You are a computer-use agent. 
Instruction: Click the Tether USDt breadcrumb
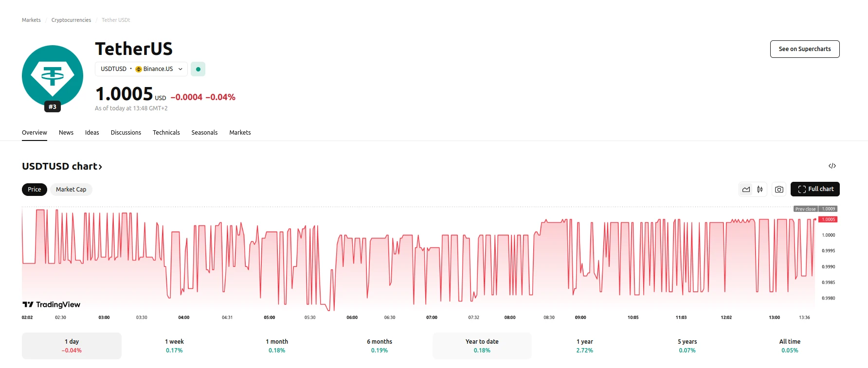click(116, 20)
